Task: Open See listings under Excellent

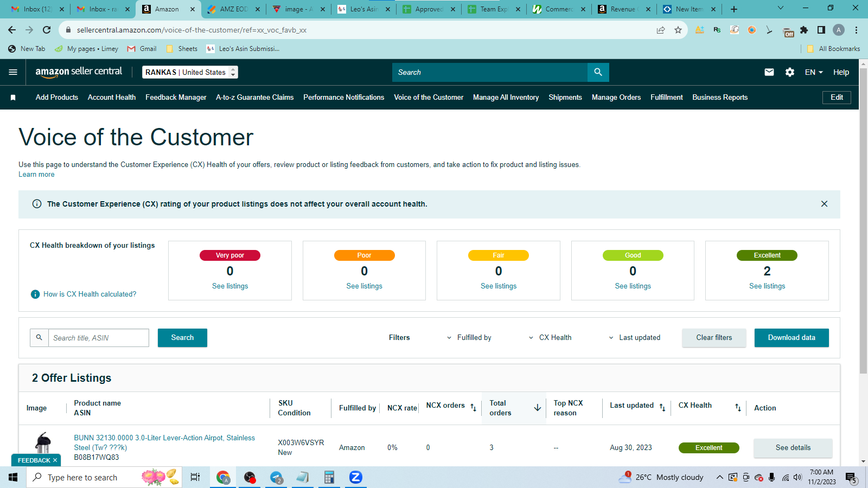Action: pyautogui.click(x=767, y=286)
